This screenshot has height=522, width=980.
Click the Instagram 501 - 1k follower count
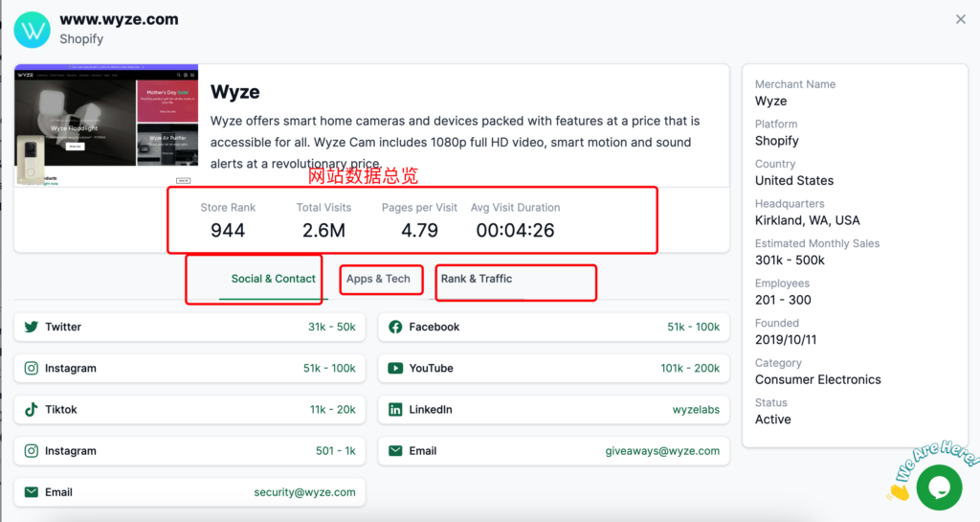pos(336,451)
